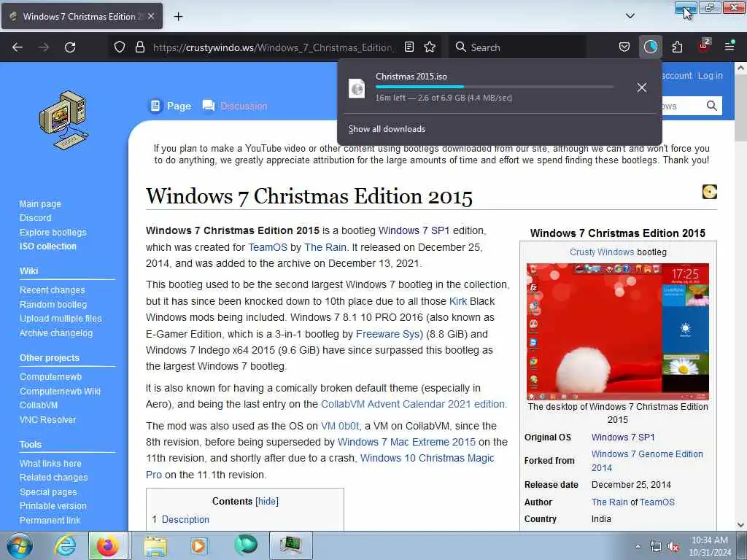Open the tracking protection shield icon
This screenshot has width=747, height=560.
click(x=120, y=47)
